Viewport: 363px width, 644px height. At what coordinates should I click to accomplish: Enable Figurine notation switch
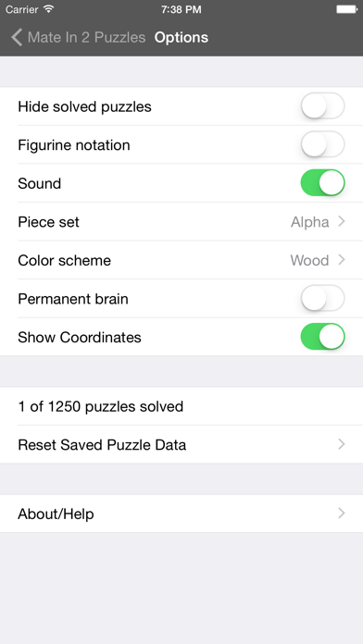pos(322,144)
